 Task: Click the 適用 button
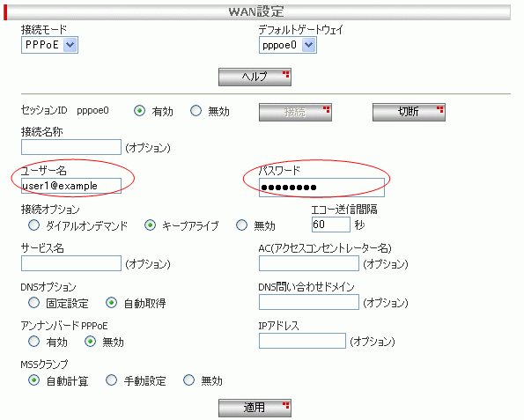pos(255,408)
